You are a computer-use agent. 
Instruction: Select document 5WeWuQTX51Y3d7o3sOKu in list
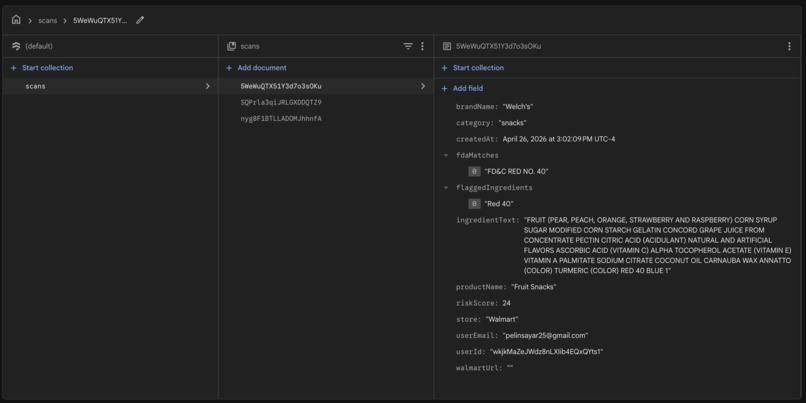click(x=281, y=86)
